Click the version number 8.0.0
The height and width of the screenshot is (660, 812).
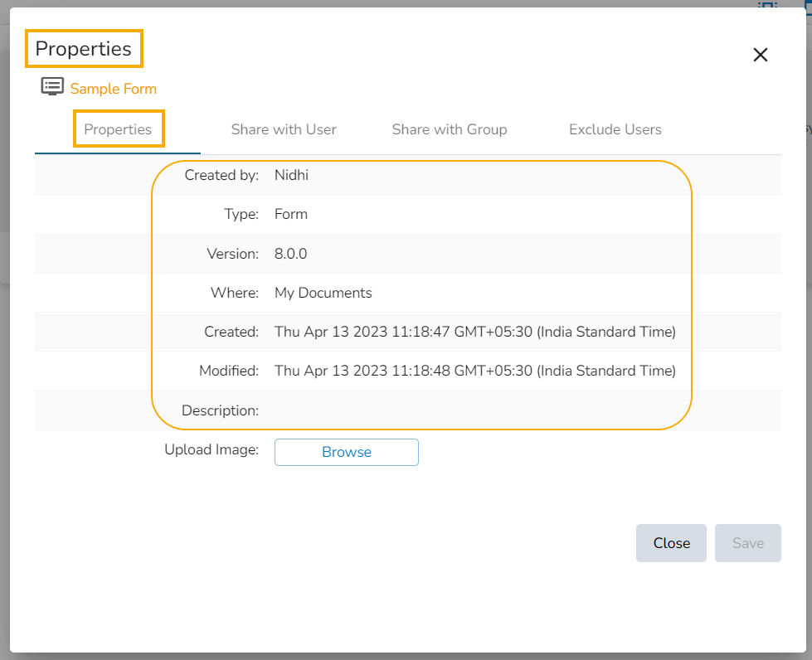[290, 254]
